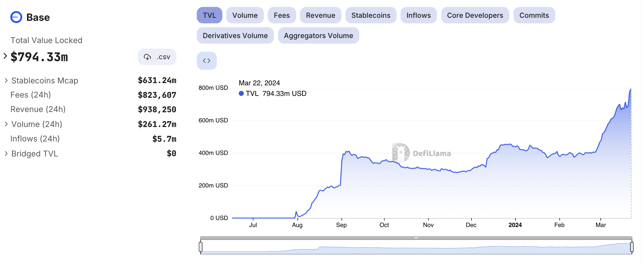Viewport: 644px width, 264px height.
Task: Click the Sep label on the x-axis
Action: 341,225
